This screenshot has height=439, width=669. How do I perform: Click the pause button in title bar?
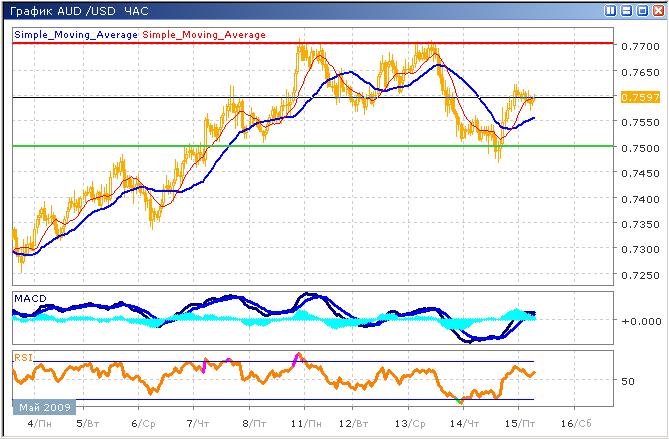pyautogui.click(x=610, y=11)
